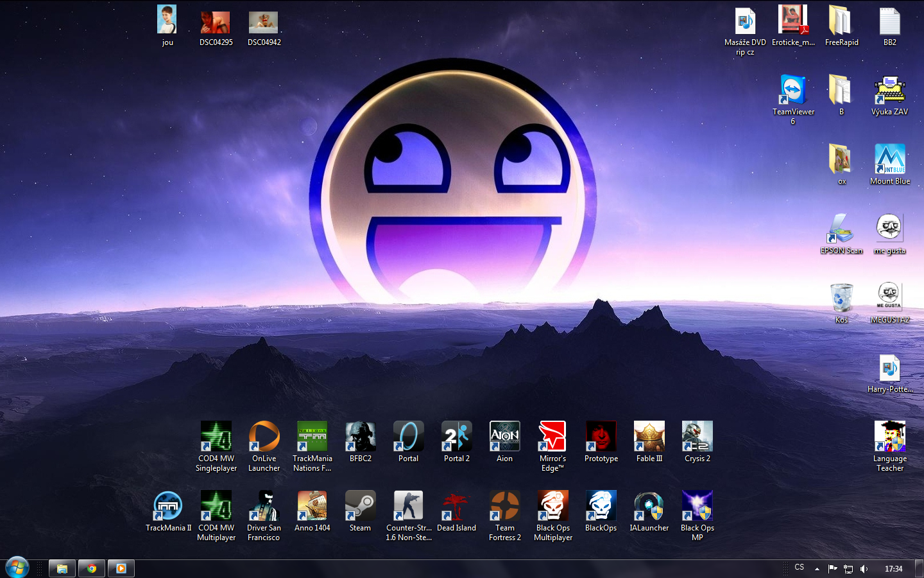Open Windows Explorer from the taskbar
This screenshot has width=924, height=578.
point(62,568)
